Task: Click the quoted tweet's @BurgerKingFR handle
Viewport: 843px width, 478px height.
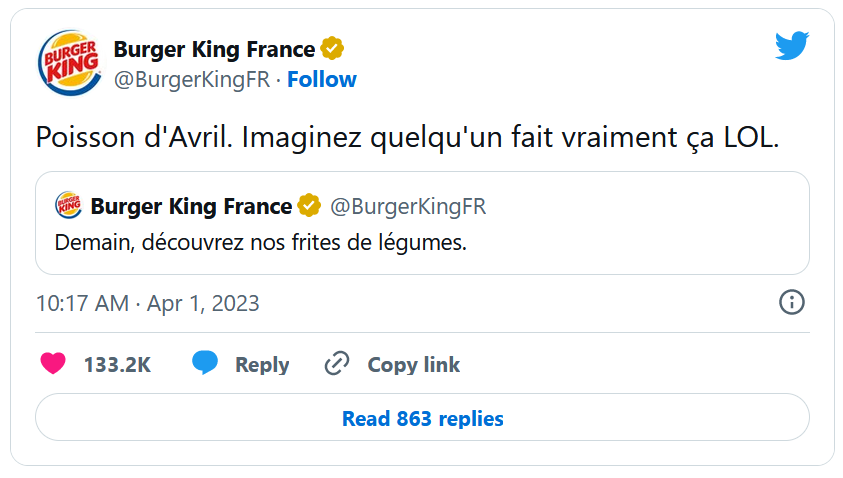Action: pos(407,207)
